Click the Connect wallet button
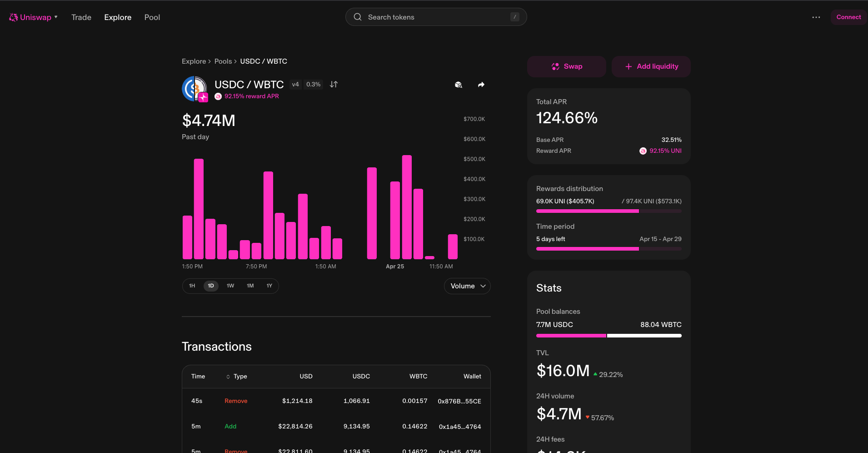Screen dimensions: 868x453 point(848,17)
